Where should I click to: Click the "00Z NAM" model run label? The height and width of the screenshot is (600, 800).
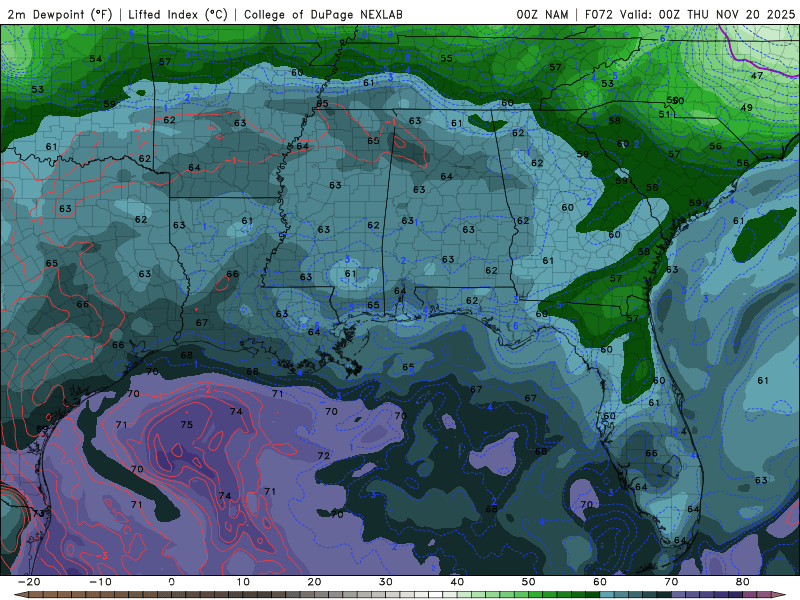pyautogui.click(x=542, y=14)
